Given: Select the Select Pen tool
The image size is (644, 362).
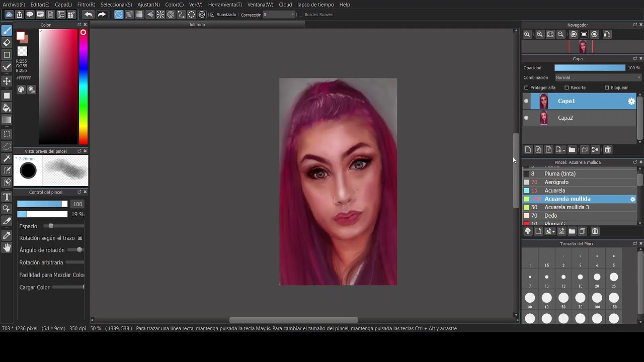Looking at the screenshot, I should (x=7, y=170).
